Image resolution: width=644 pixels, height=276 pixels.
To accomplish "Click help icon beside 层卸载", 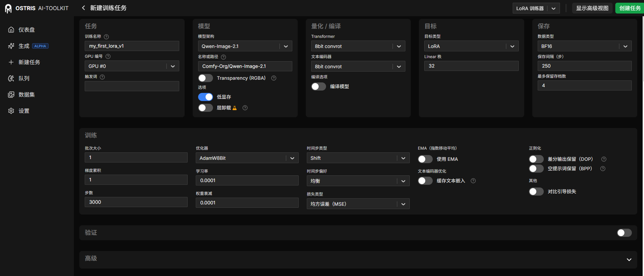I will (x=245, y=108).
